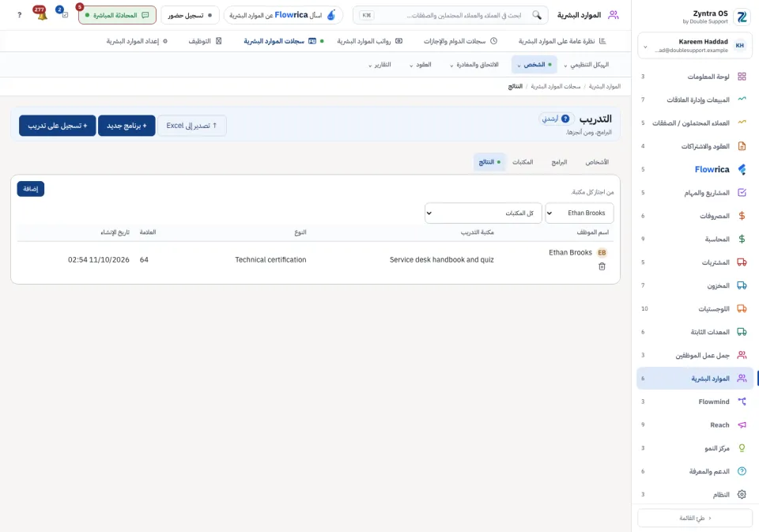Screen dimensions: 759x532
Task: Open سجلات الموارد البشرية tab
Action: [x=284, y=41]
